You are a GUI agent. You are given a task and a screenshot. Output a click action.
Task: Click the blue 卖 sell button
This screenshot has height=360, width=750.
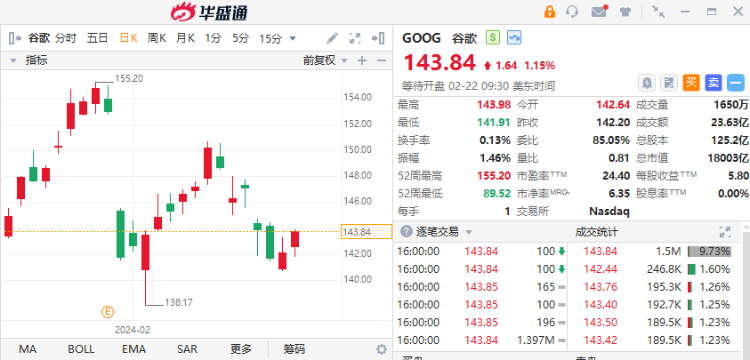713,83
